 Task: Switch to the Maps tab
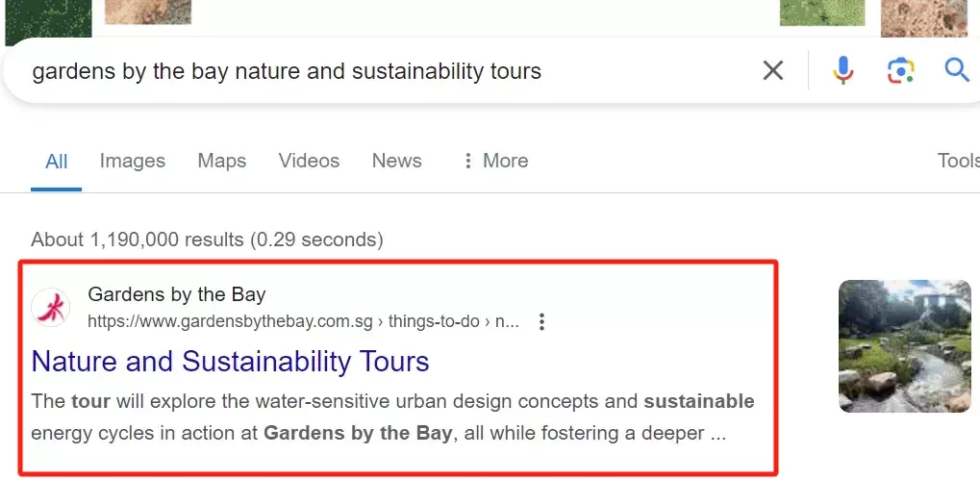(x=222, y=161)
